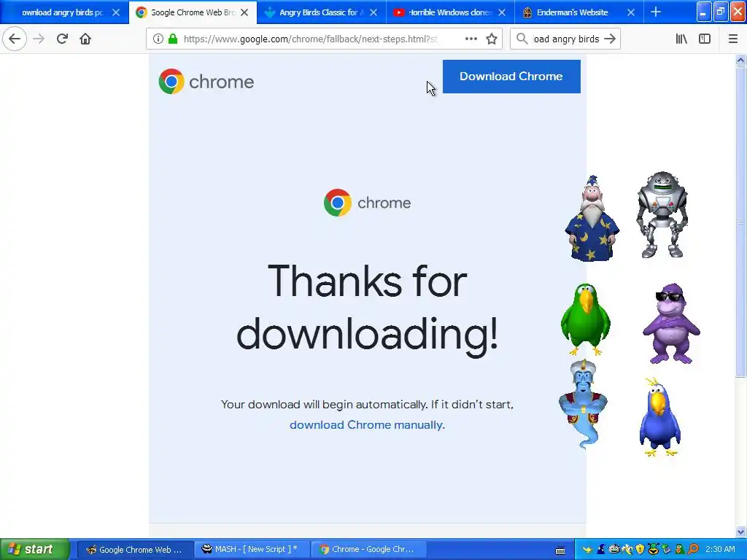747x560 pixels.
Task: Reload the current page
Action: [62, 39]
